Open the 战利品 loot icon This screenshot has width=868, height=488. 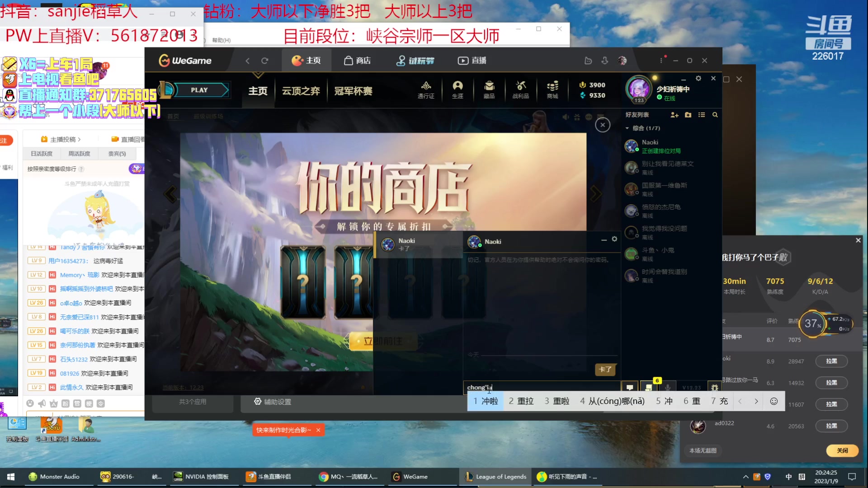pyautogui.click(x=520, y=89)
